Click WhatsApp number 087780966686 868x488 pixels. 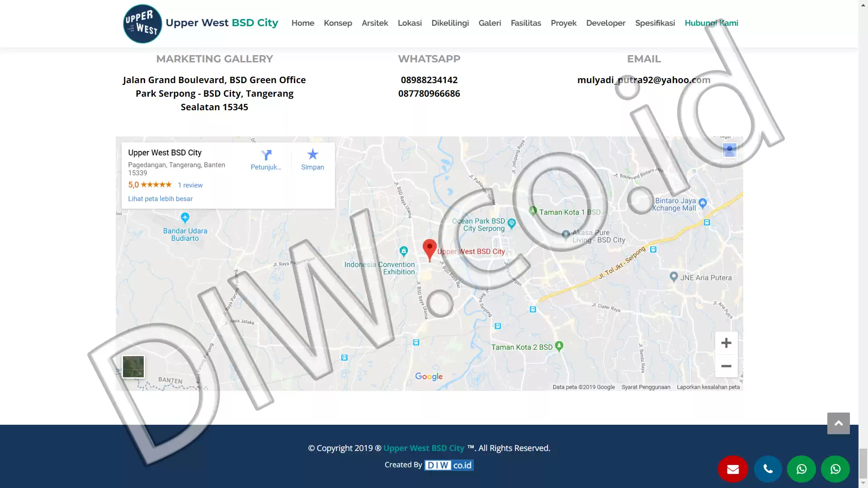[x=429, y=94]
